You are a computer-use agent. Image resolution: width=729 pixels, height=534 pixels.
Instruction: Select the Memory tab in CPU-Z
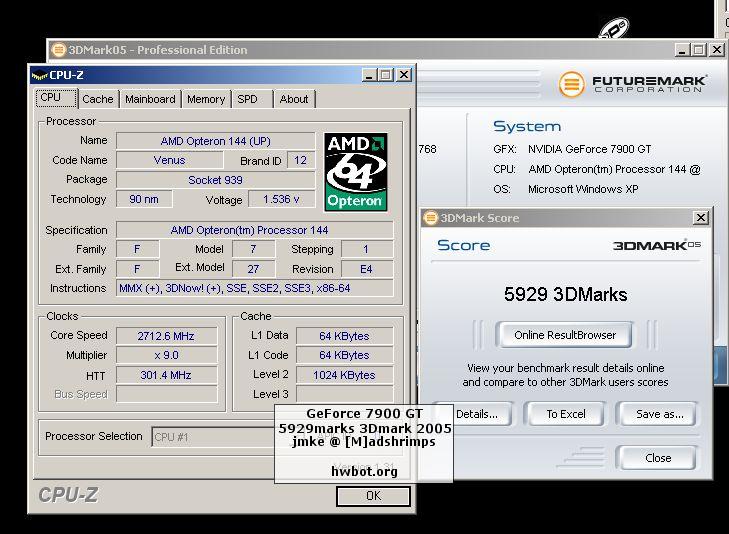pos(206,99)
